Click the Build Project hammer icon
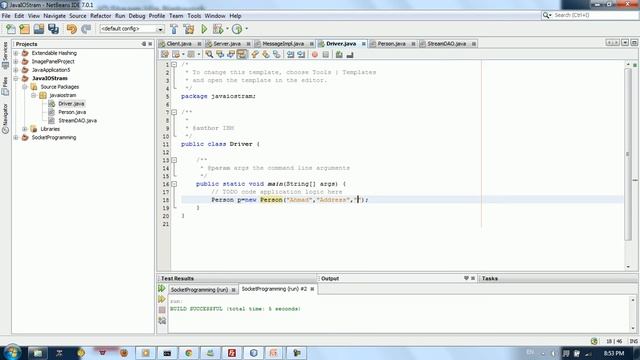 click(x=174, y=29)
